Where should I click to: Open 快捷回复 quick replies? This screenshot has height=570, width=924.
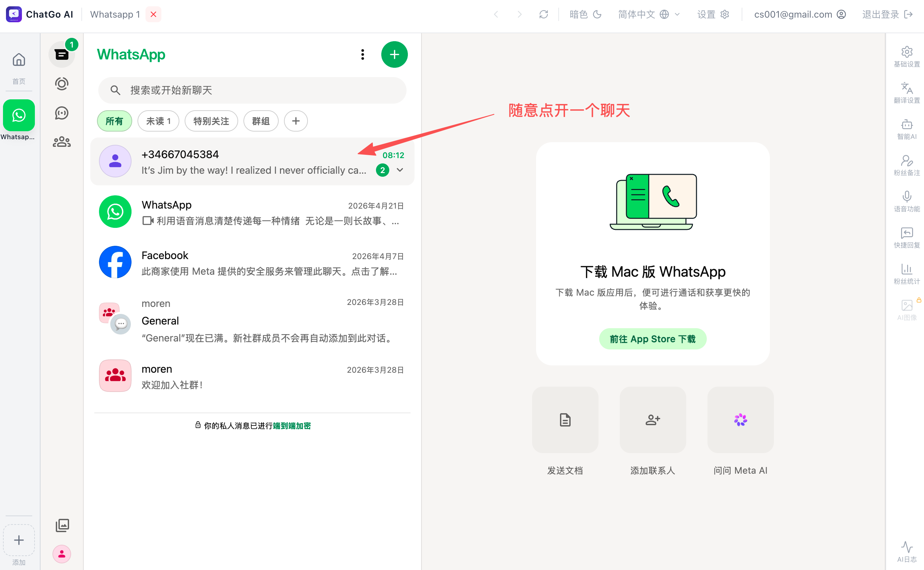click(x=907, y=238)
